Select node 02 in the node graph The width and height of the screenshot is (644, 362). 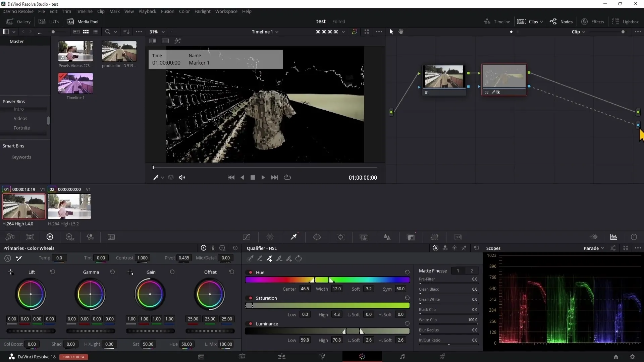click(x=504, y=80)
